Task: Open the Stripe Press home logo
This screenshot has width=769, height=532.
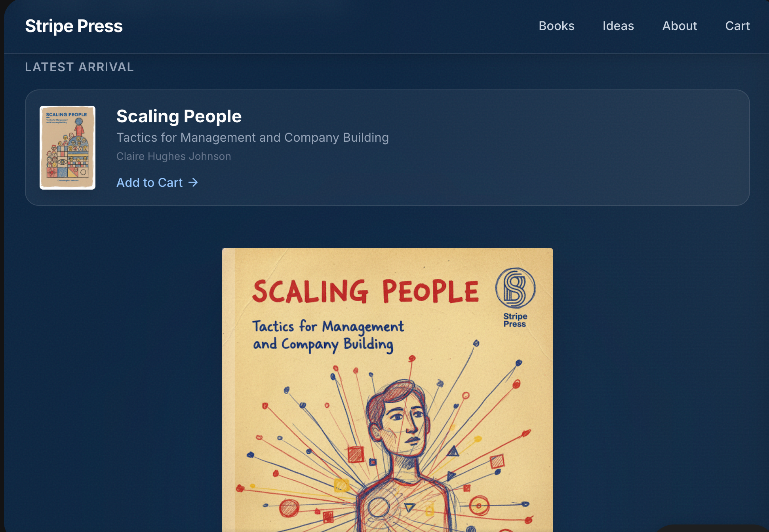Action: [74, 26]
